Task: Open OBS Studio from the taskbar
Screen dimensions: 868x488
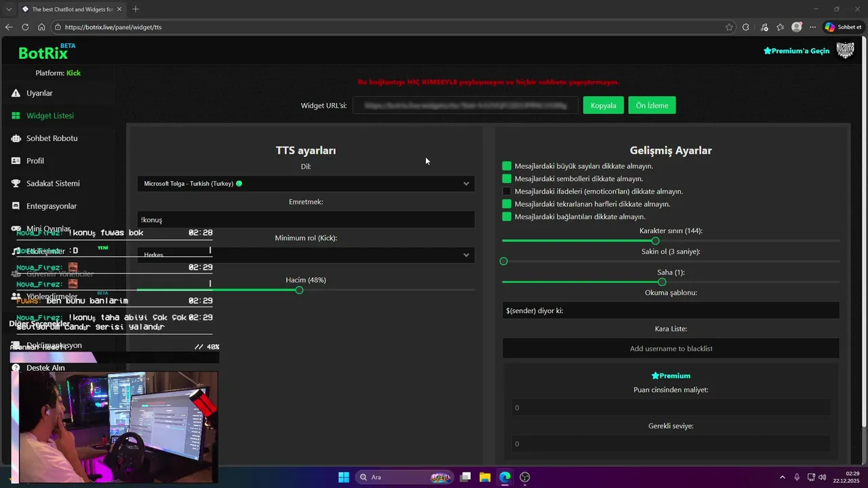Action: pyautogui.click(x=524, y=477)
